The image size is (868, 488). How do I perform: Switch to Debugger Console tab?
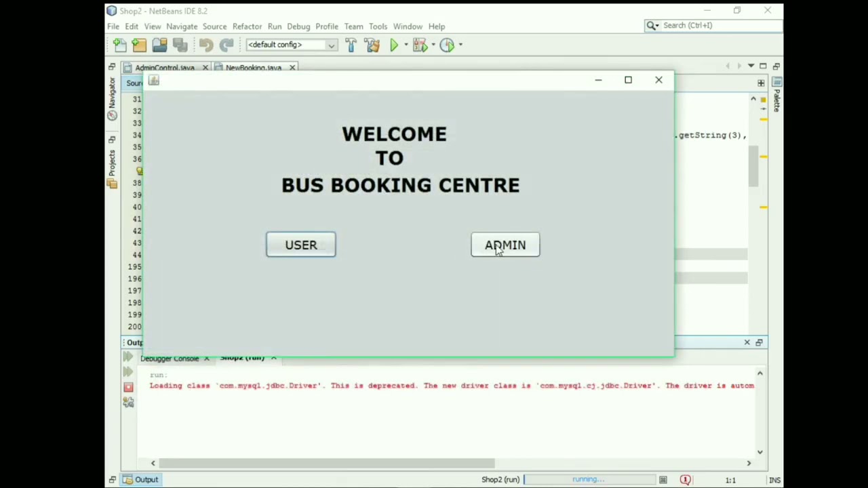pos(169,359)
